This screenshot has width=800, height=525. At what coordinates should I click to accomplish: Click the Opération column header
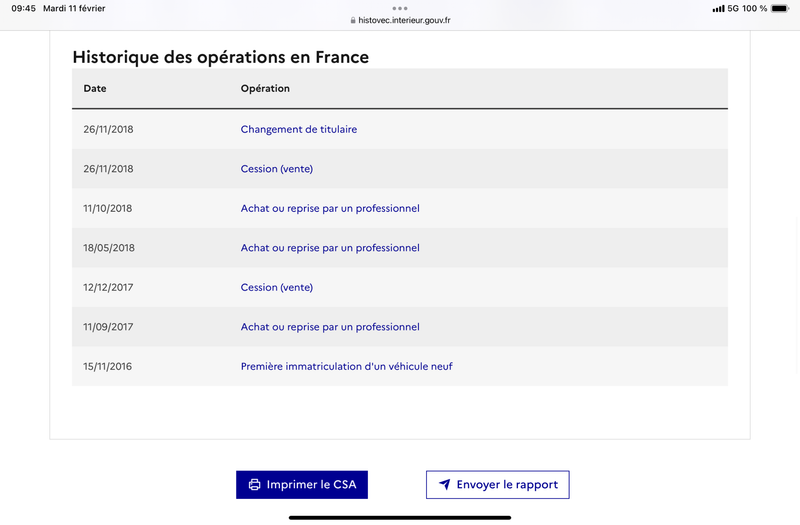[265, 88]
